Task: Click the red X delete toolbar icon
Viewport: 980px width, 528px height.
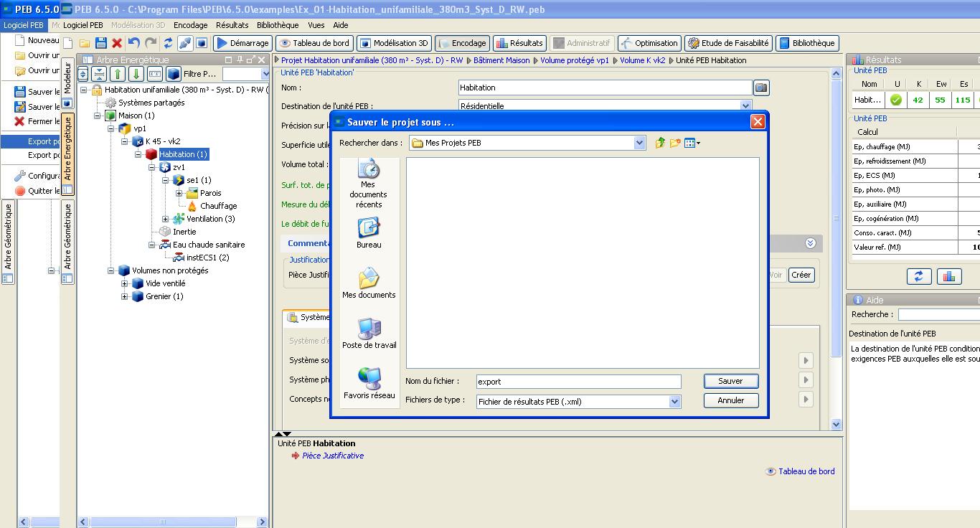Action: (x=117, y=43)
